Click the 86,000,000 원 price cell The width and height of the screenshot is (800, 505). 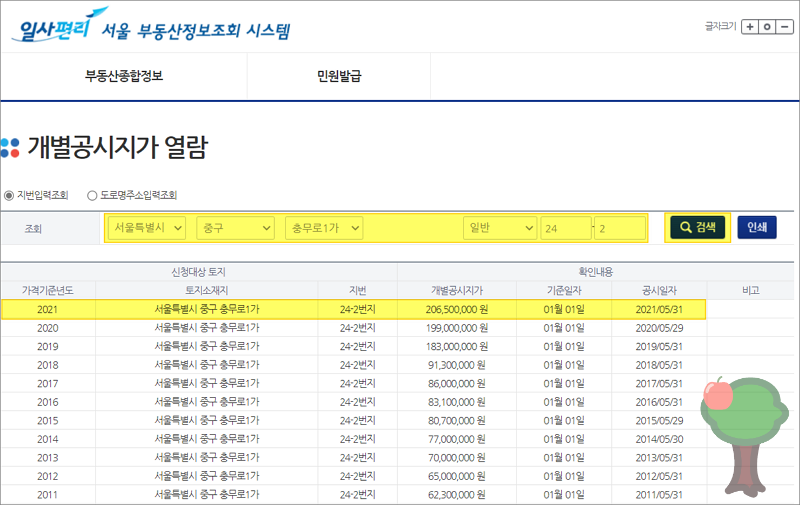pyautogui.click(x=457, y=384)
